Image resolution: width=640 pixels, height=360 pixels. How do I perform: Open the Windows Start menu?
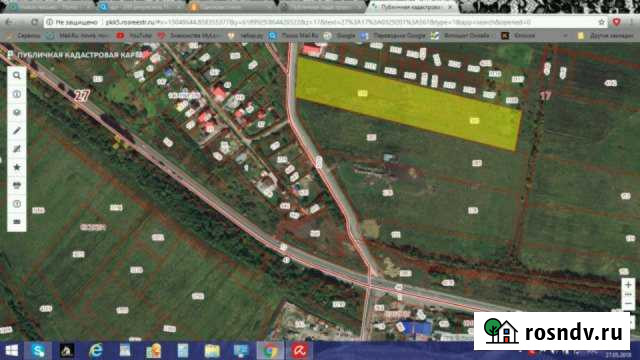coord(12,351)
